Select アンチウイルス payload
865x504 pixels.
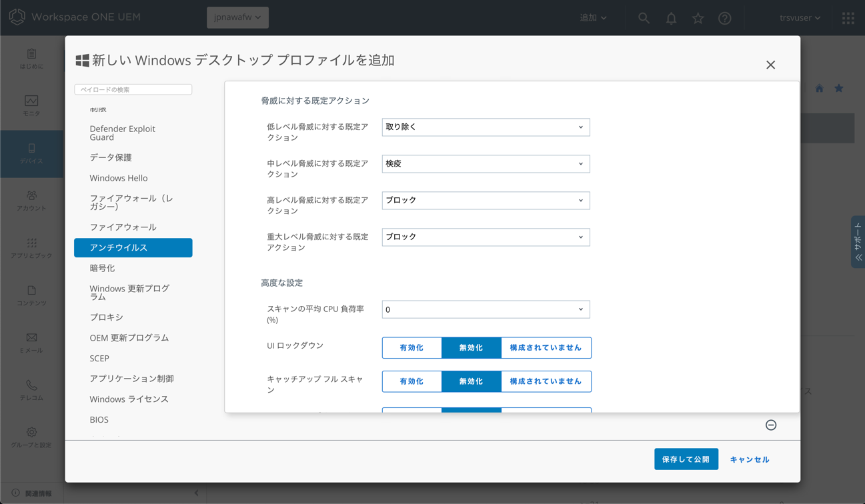133,248
